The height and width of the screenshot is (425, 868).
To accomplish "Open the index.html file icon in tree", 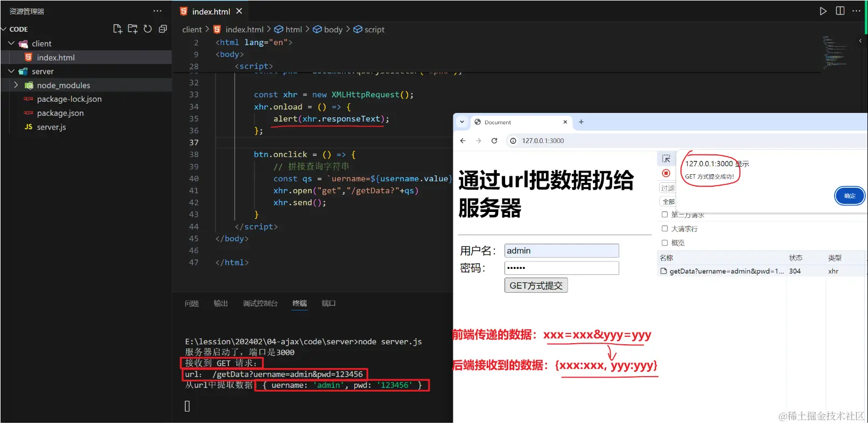I will click(29, 58).
